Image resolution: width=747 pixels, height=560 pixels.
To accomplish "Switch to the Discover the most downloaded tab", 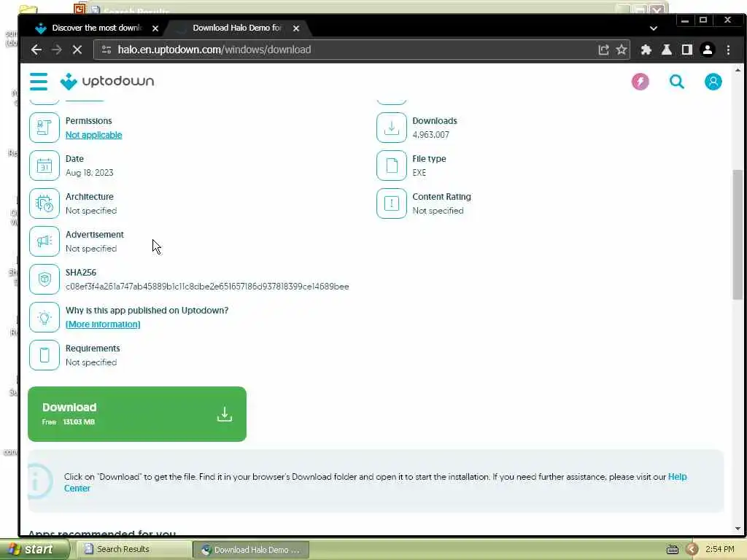I will tap(97, 28).
